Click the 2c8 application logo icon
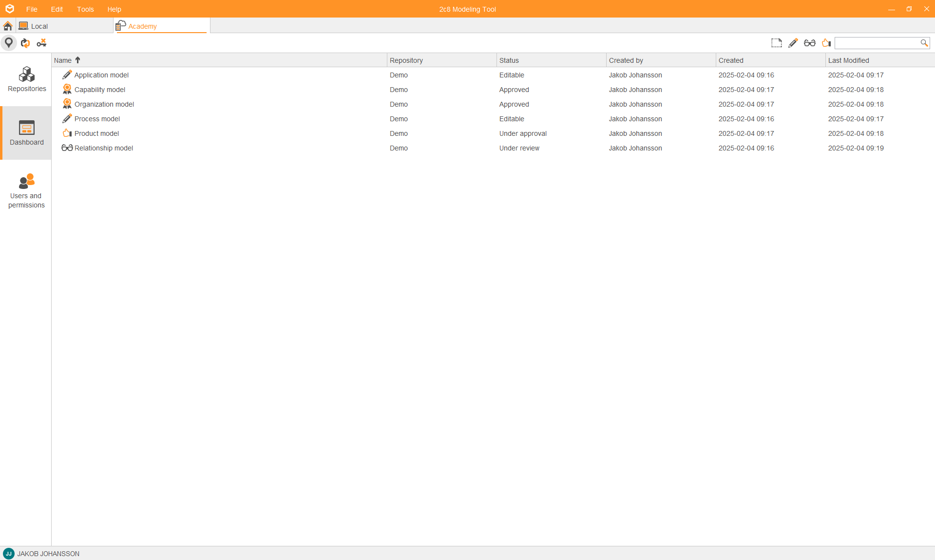This screenshot has width=935, height=560. (x=9, y=9)
